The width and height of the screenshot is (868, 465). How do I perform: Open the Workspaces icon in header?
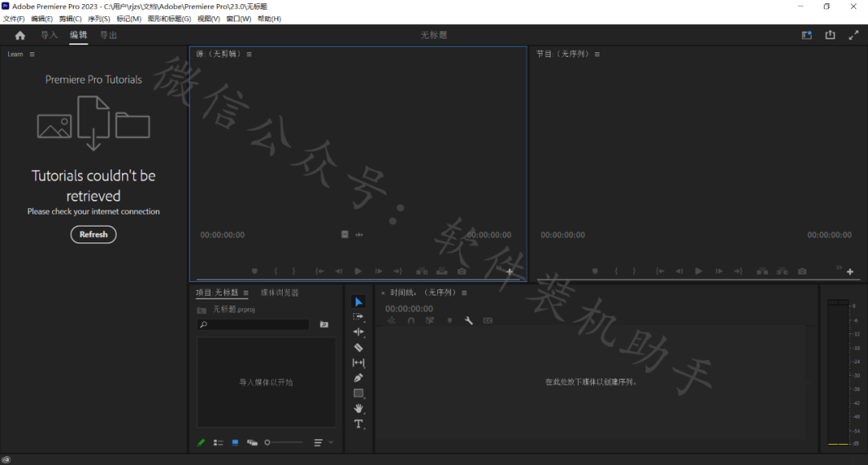[807, 35]
